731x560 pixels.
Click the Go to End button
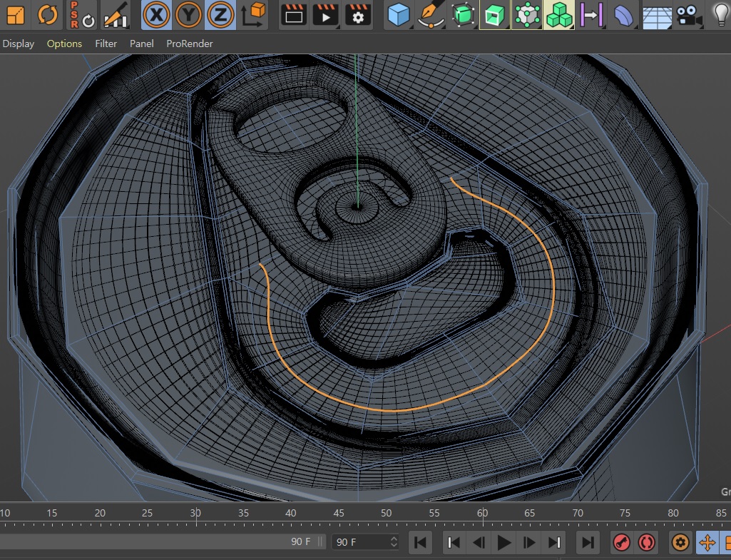click(588, 542)
